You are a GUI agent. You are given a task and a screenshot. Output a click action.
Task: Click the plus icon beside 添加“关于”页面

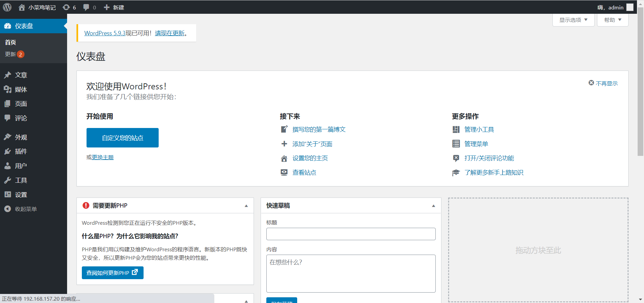pos(284,144)
